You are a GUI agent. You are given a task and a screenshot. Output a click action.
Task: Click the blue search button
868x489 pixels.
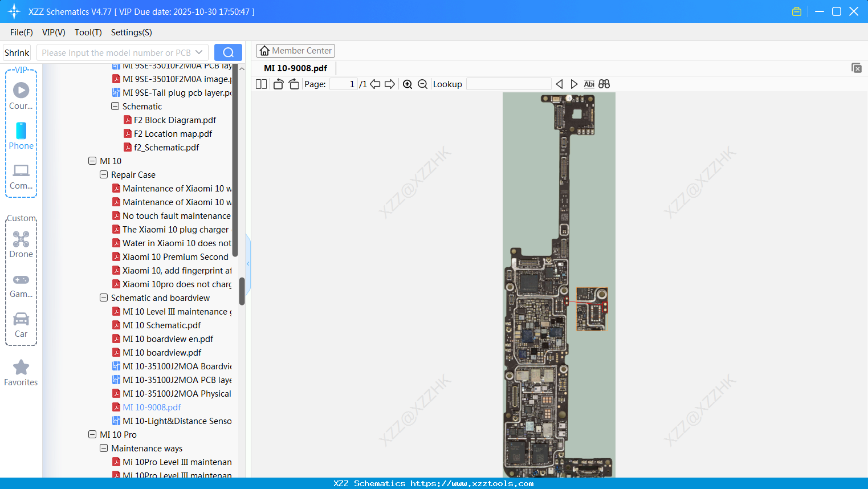228,52
